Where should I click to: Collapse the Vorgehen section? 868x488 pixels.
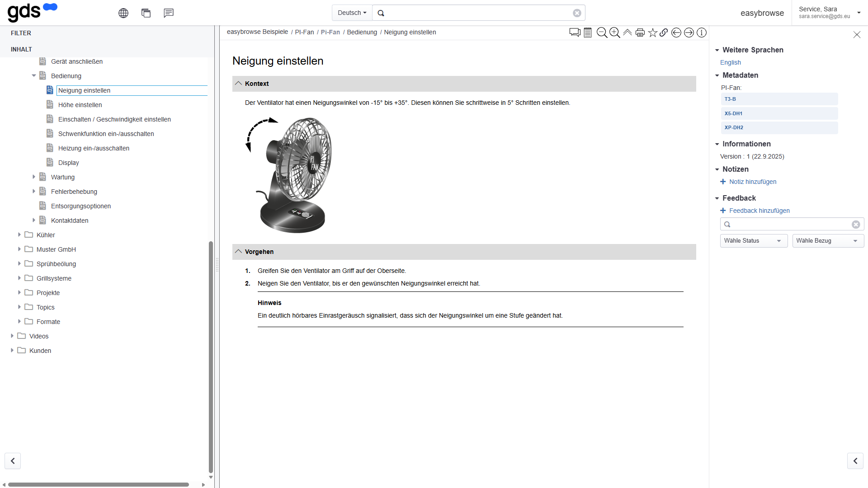pyautogui.click(x=238, y=252)
